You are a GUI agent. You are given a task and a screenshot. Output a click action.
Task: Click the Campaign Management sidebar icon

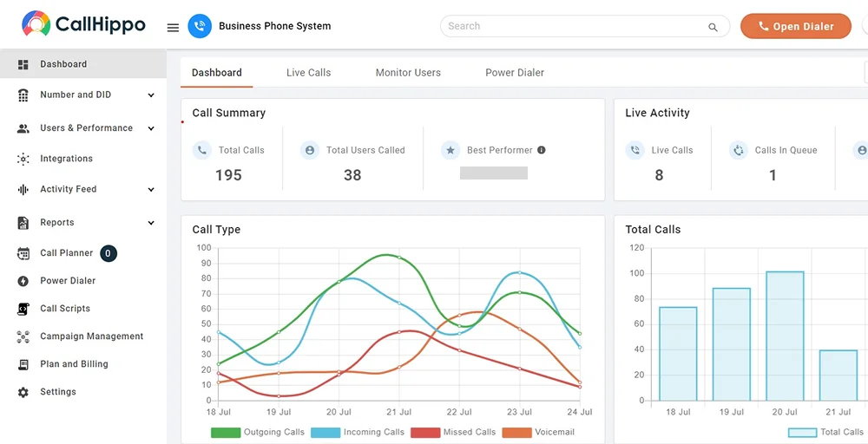[23, 336]
